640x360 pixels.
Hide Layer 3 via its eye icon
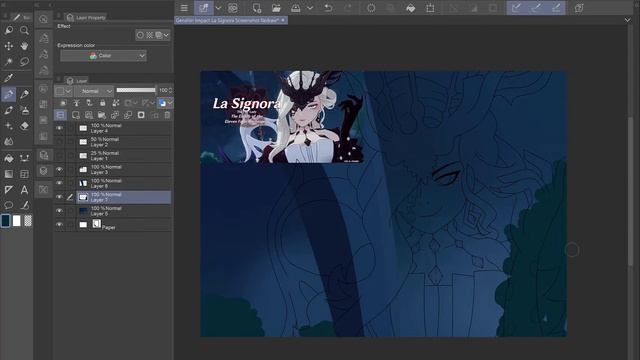[x=60, y=169]
